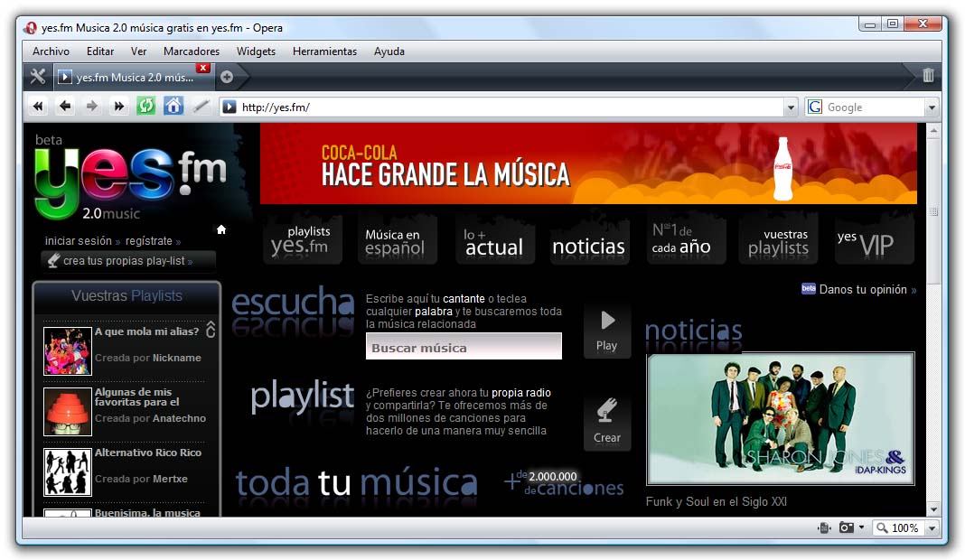This screenshot has width=965, height=560.
Task: Click the tab's play favicon
Action: coord(64,77)
